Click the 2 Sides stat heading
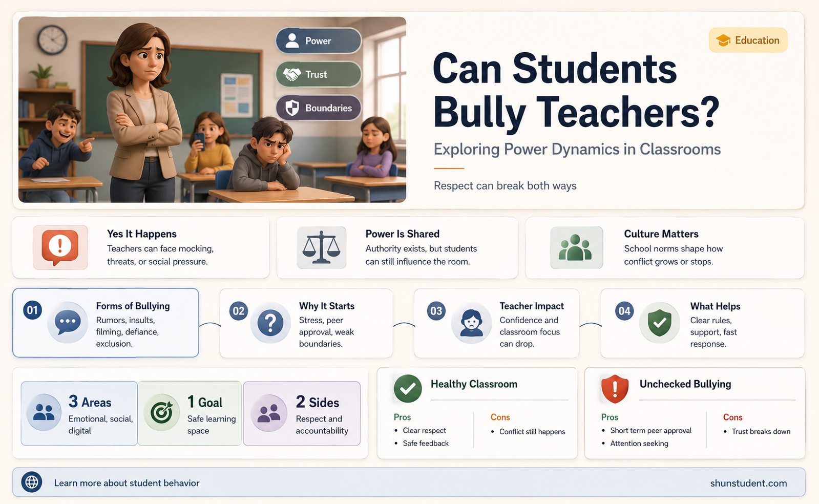Image resolution: width=819 pixels, height=504 pixels. (x=318, y=402)
